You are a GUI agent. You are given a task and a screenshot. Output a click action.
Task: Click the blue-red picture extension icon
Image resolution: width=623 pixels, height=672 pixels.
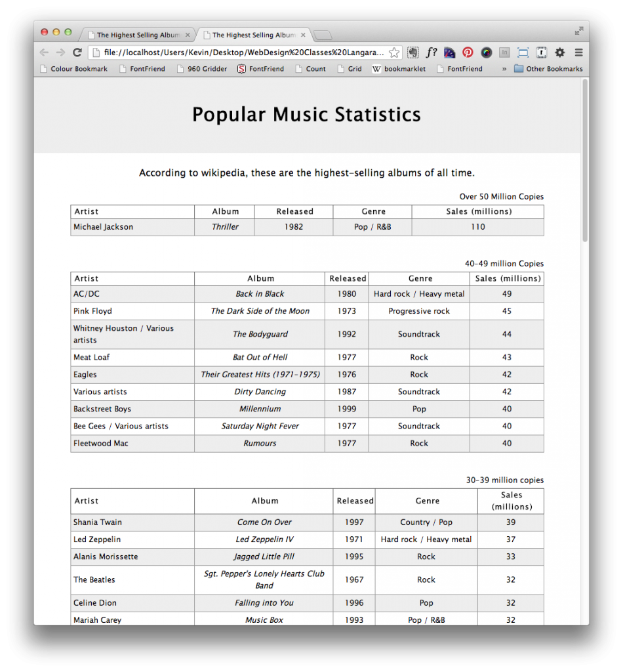point(449,52)
